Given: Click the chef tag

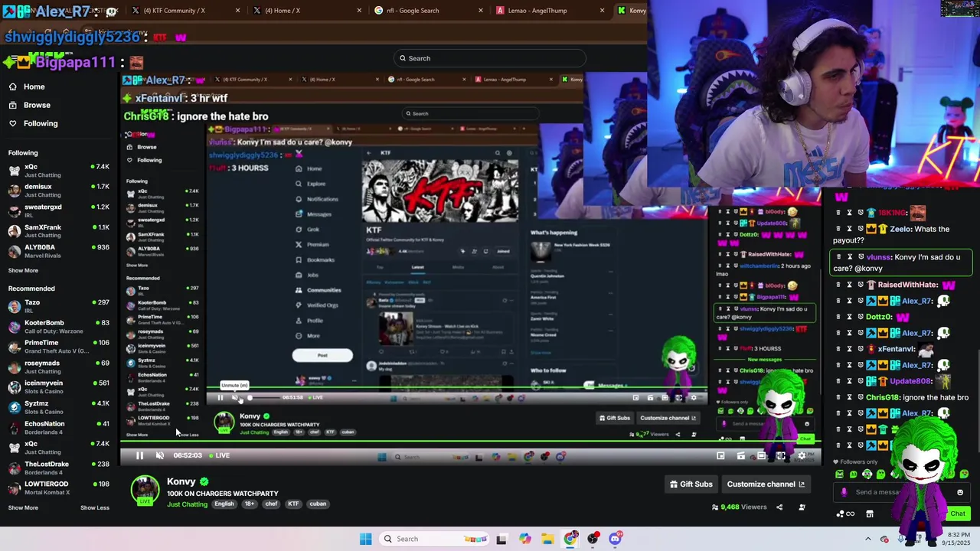Looking at the screenshot, I should point(271,504).
